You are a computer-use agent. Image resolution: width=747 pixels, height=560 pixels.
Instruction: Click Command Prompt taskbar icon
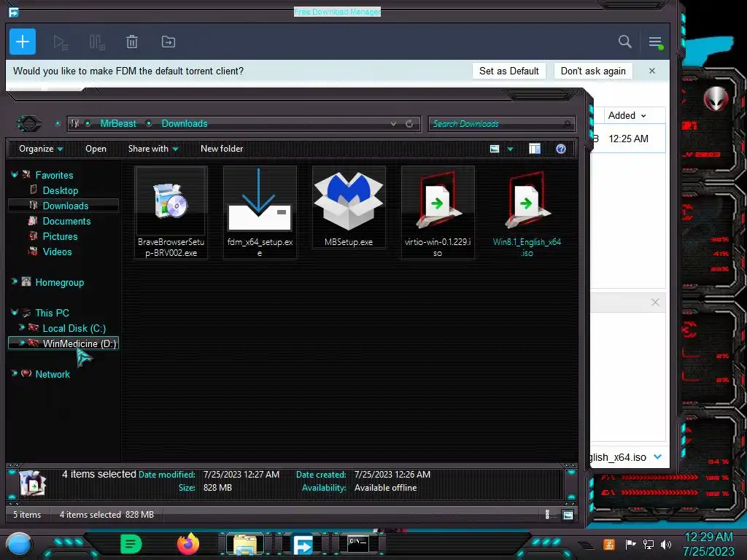pyautogui.click(x=357, y=543)
